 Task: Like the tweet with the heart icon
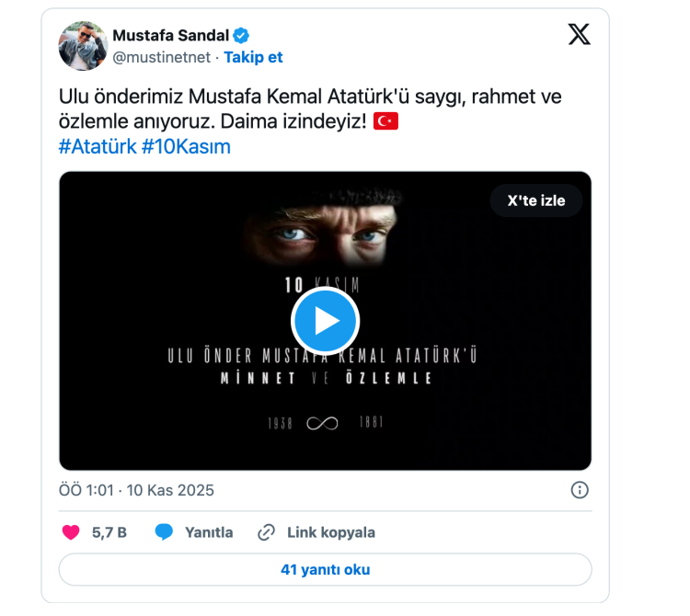point(71,532)
